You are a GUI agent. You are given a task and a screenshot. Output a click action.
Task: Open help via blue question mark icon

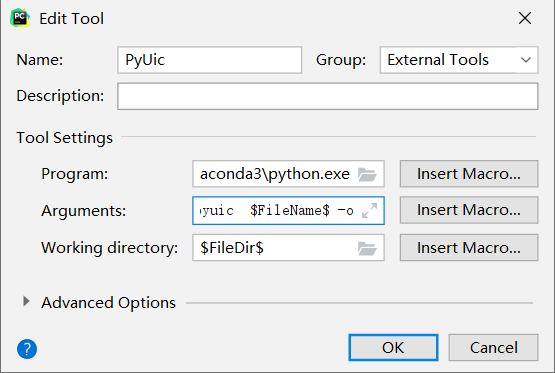click(x=27, y=349)
